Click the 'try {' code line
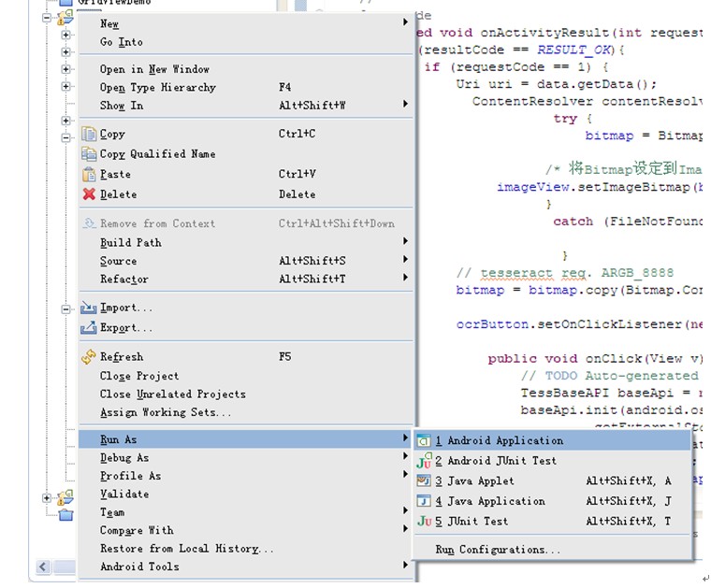 tap(573, 119)
